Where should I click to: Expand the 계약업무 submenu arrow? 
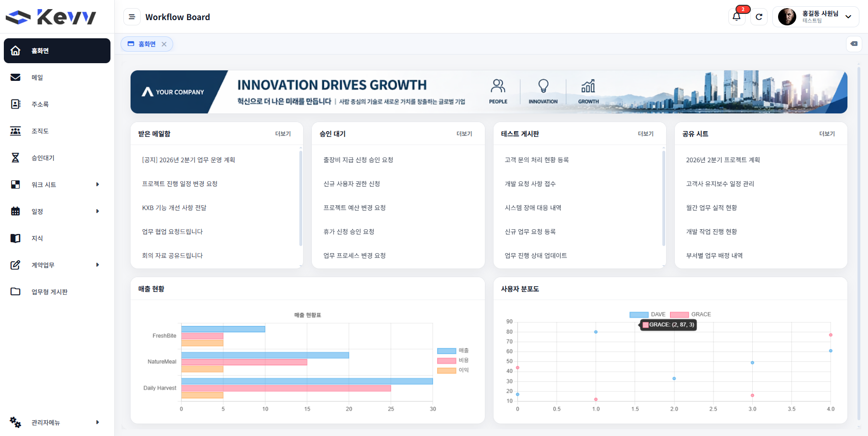pos(98,265)
